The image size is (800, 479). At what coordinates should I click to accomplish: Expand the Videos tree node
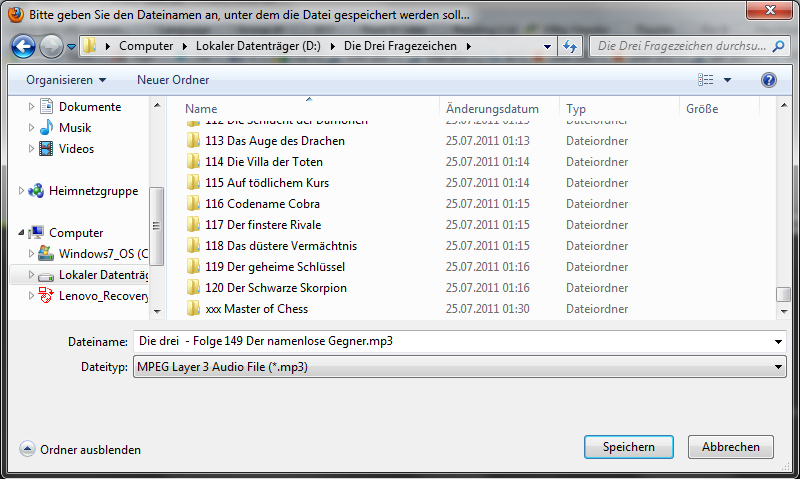[31, 148]
